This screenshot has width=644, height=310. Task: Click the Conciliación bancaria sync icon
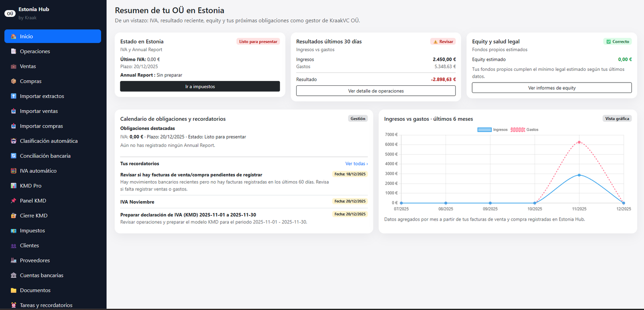(x=14, y=156)
